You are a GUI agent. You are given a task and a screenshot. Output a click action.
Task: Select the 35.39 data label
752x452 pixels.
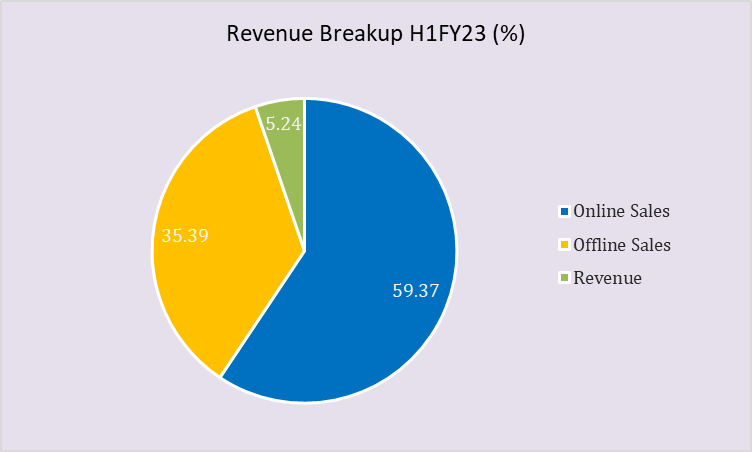point(186,237)
